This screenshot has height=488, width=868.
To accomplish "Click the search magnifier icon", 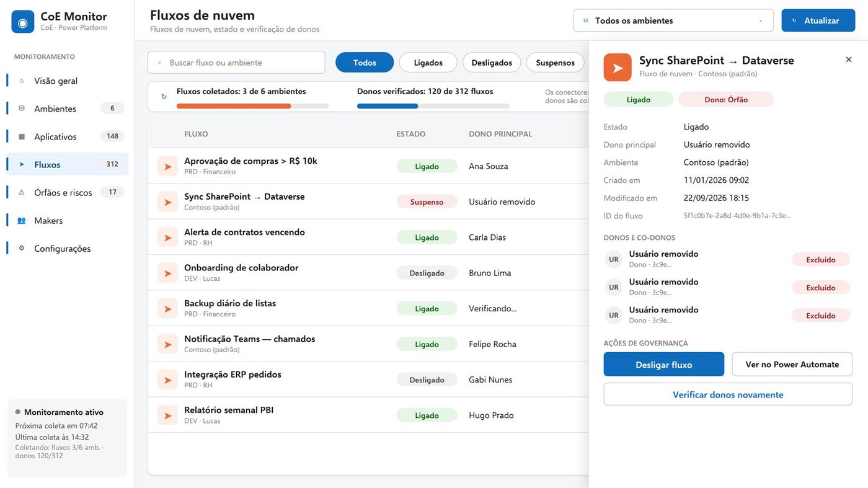I will click(161, 63).
